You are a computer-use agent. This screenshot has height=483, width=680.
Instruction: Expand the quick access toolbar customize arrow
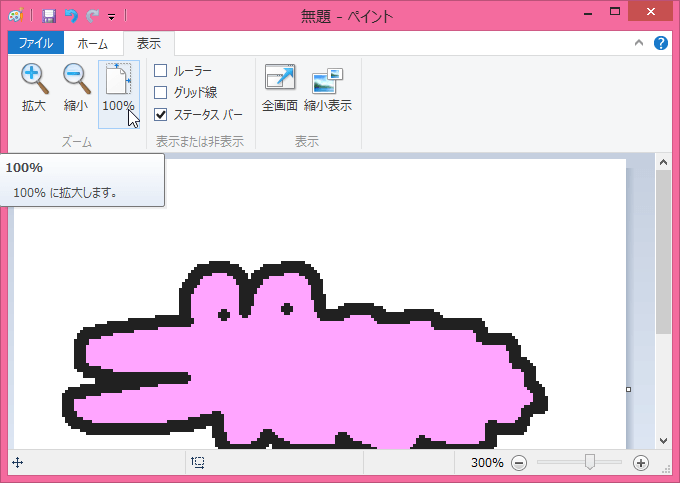tap(111, 17)
